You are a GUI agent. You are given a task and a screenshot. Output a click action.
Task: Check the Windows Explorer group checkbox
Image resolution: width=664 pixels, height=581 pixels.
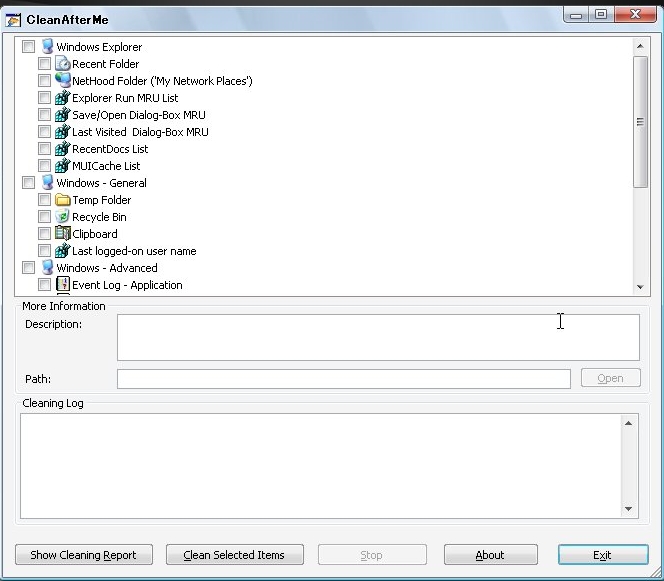coord(28,47)
